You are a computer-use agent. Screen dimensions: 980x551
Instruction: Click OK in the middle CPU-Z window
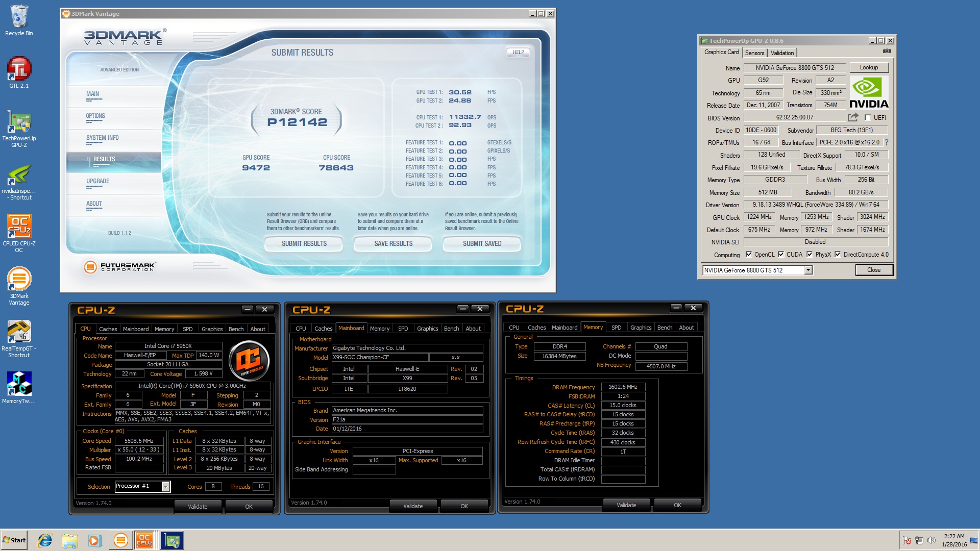pos(464,506)
